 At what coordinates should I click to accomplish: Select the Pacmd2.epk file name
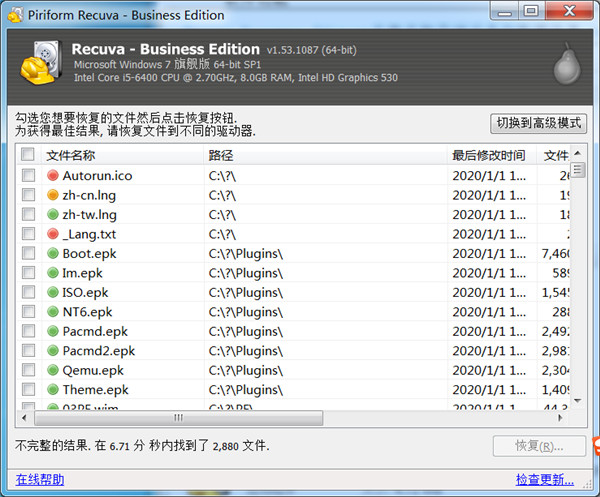coord(99,350)
